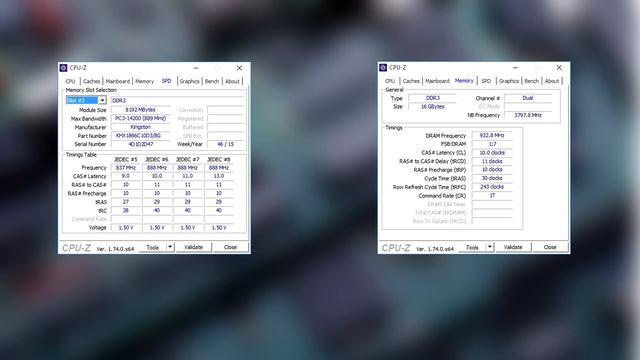Click JEDEC #5 tRAS value 27
The image size is (640, 360).
pyautogui.click(x=126, y=202)
